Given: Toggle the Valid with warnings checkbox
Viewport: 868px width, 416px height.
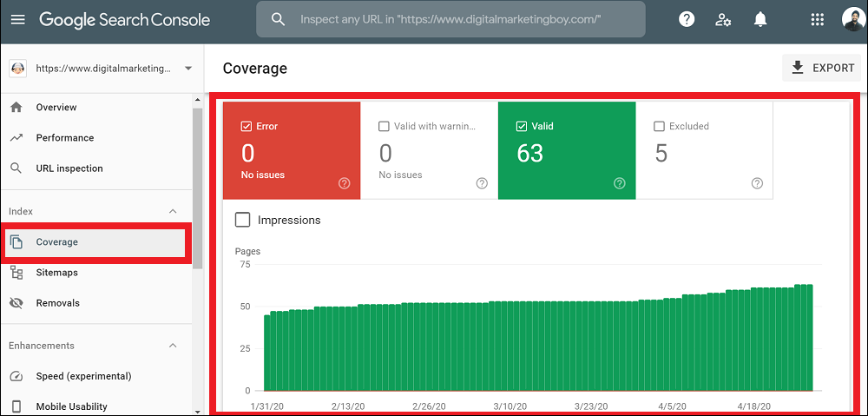Looking at the screenshot, I should pos(384,126).
